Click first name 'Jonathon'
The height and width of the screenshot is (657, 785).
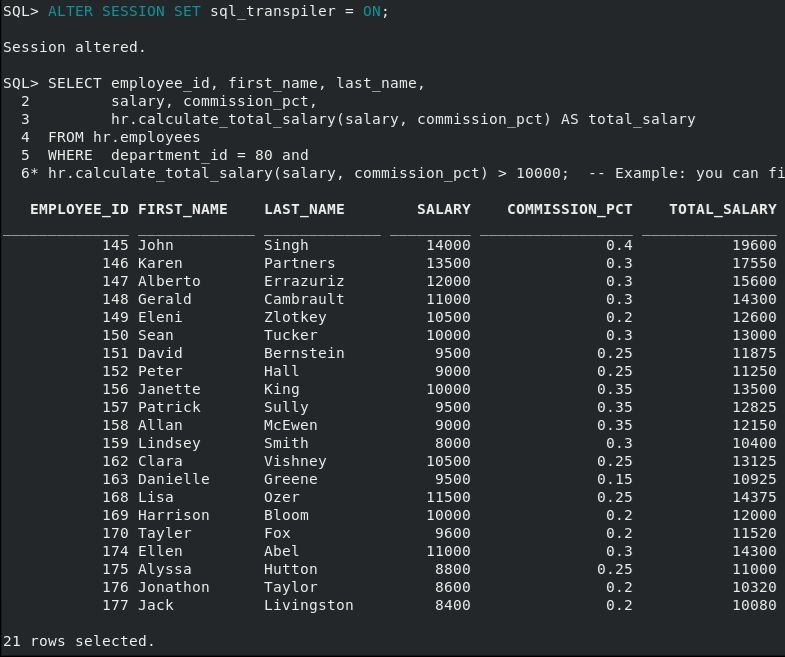174,588
